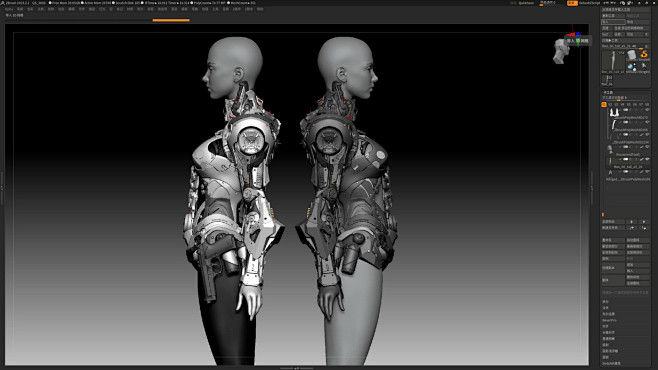Screen dimensions: 658x370
Task: Select the second ZBrushPolyMesh3D subtool thumbnail
Action: click(x=614, y=125)
